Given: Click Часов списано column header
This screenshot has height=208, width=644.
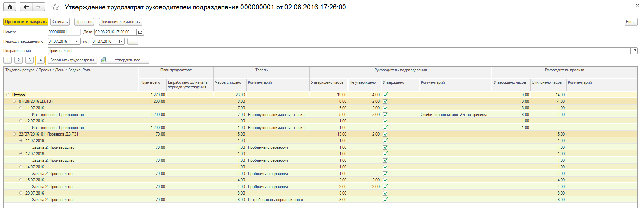Looking at the screenshot, I should click(230, 85).
